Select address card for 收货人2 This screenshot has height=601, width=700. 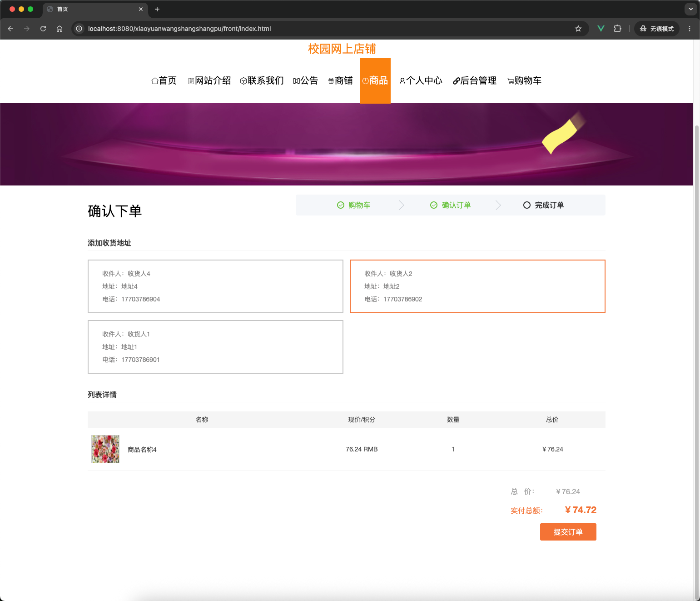pyautogui.click(x=477, y=286)
